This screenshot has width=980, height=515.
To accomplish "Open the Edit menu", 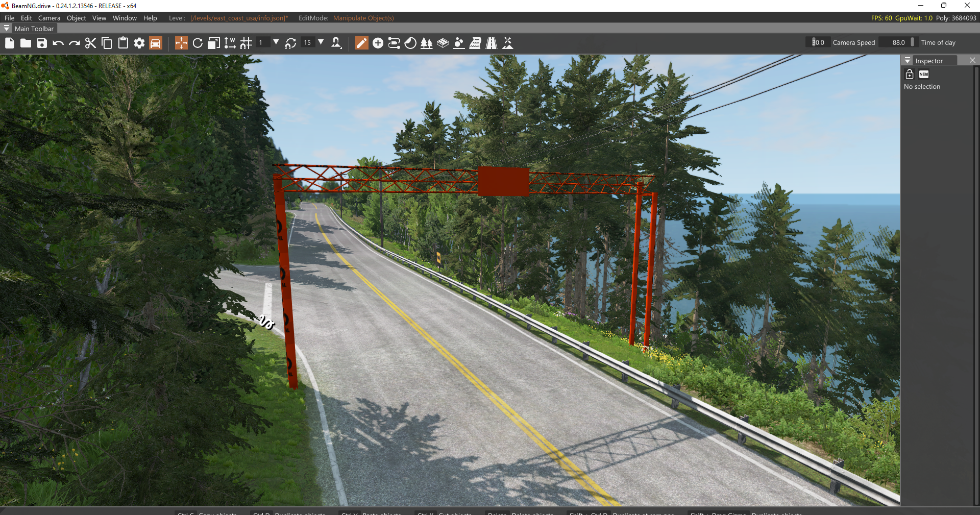I will pos(27,18).
